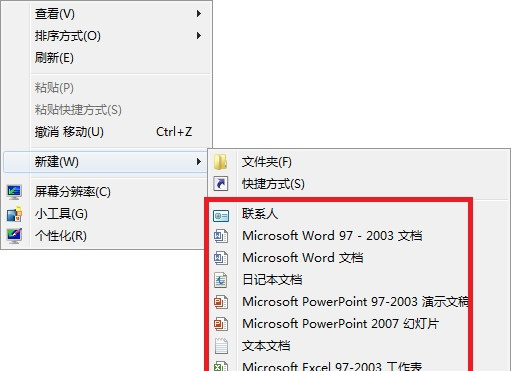Click the personalization icon beside 个性化(R)
Screen dimensions: 511x385
pyautogui.click(x=14, y=236)
